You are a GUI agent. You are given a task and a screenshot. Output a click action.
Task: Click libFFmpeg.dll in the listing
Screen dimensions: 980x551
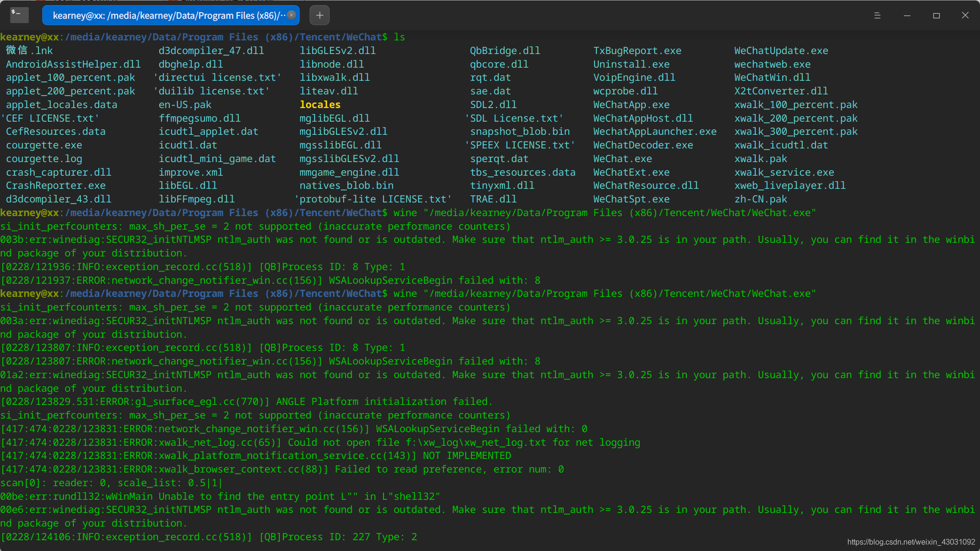coord(196,199)
